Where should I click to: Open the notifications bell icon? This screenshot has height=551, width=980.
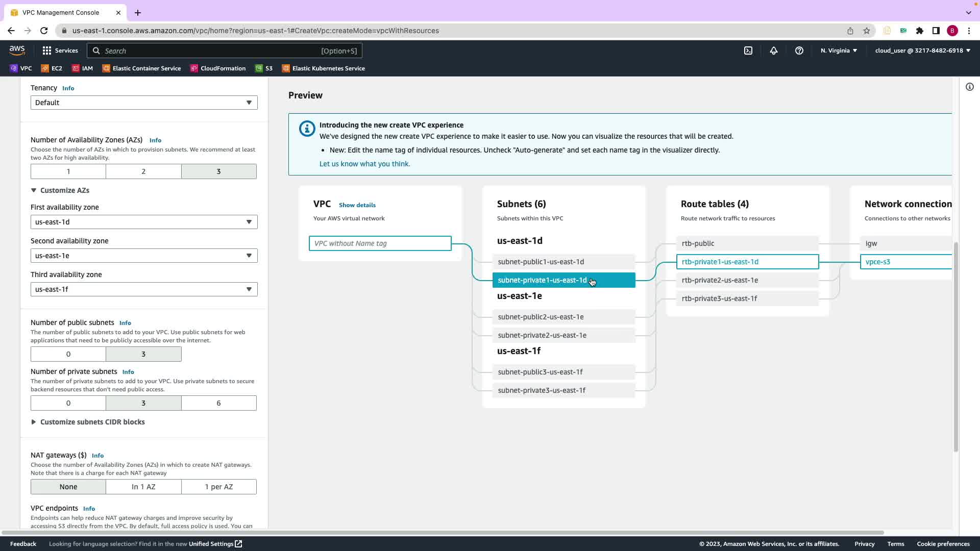[x=774, y=51]
